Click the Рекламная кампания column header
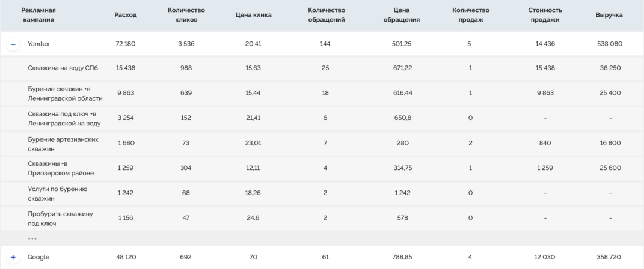 point(38,15)
